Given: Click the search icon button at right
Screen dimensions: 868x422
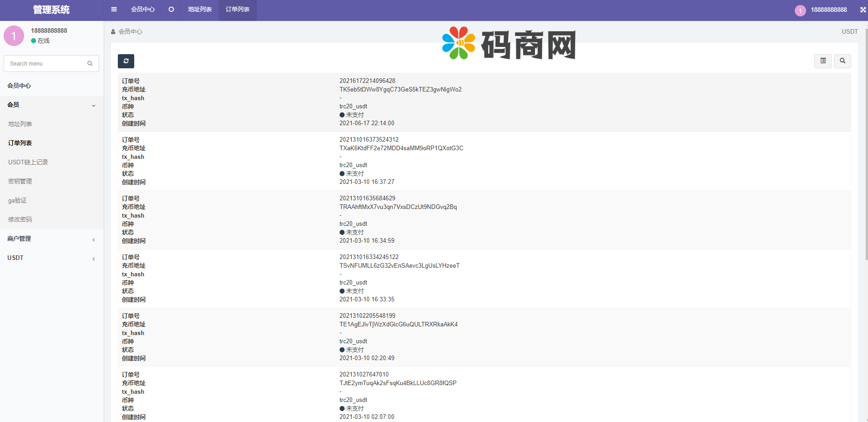Looking at the screenshot, I should coord(842,61).
